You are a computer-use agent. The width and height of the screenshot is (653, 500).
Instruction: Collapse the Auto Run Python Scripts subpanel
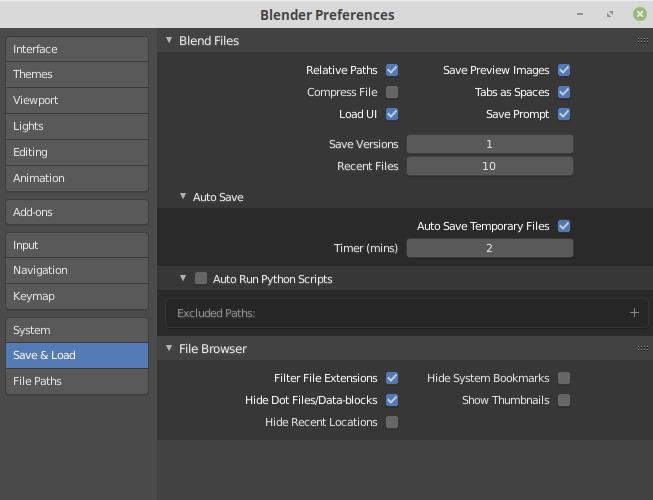pos(183,278)
